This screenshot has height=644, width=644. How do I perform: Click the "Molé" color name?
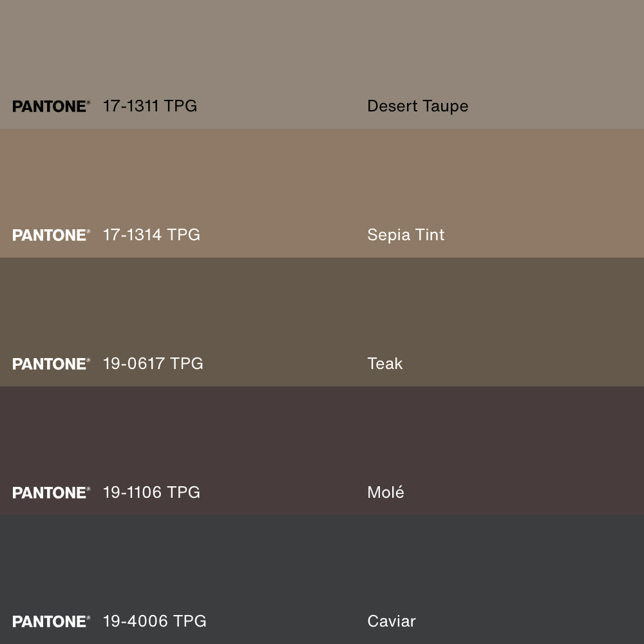pyautogui.click(x=385, y=492)
